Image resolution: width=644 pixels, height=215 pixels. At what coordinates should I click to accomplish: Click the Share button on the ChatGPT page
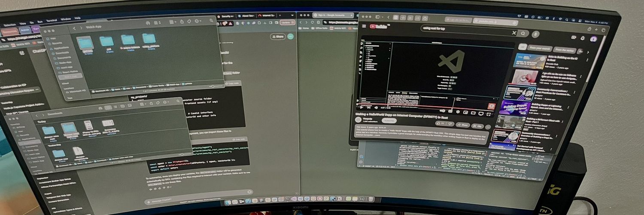(x=277, y=37)
